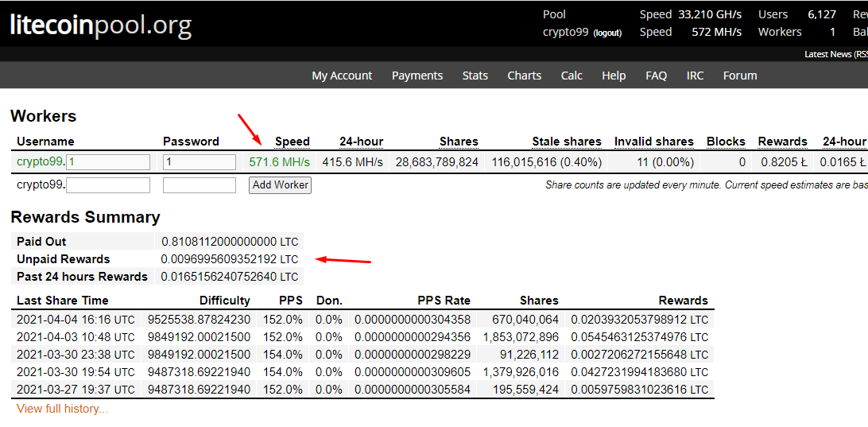Click the Difficulty column header
Screen dimensions: 868x427
(225, 301)
